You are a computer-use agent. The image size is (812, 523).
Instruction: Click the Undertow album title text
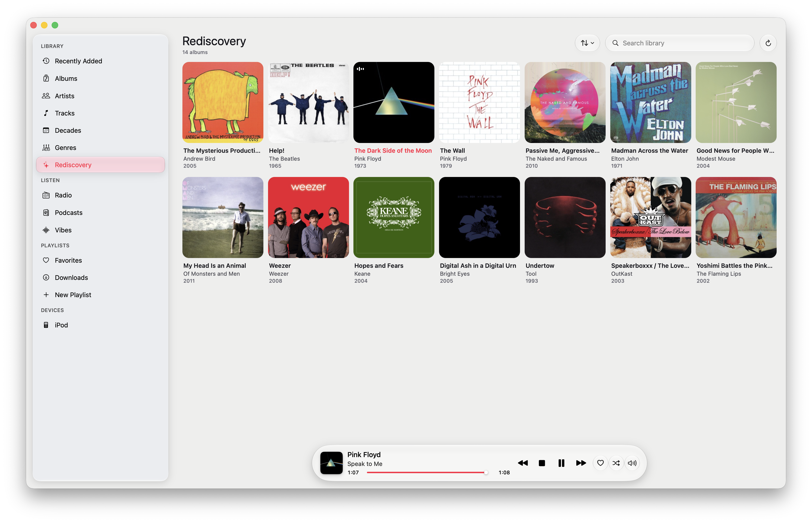[x=540, y=266]
